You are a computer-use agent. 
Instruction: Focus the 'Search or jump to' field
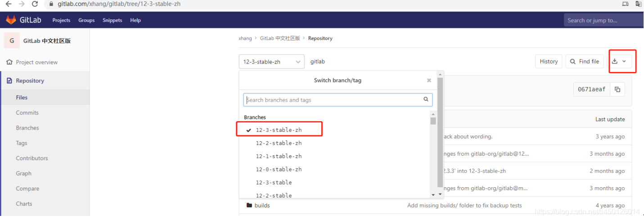tap(603, 20)
